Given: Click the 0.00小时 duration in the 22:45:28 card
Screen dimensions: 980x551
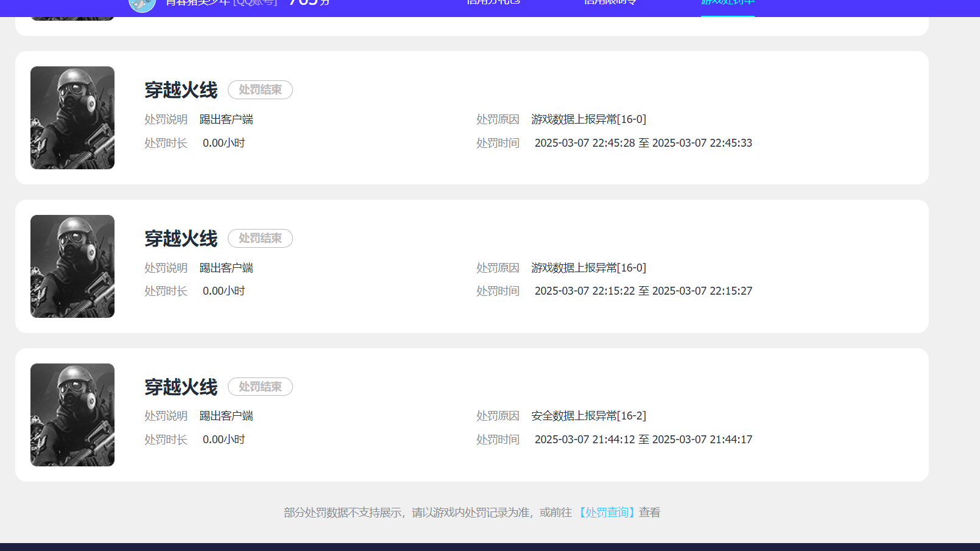Looking at the screenshot, I should click(x=224, y=143).
